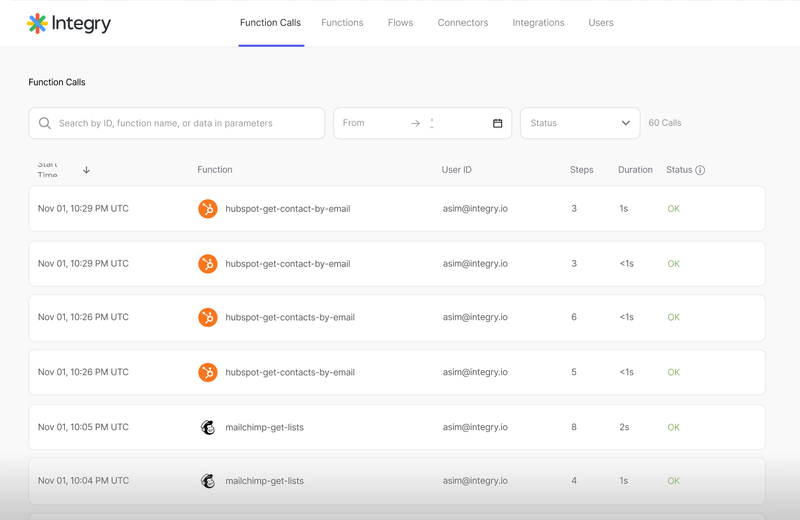Click Mailchimp icon in 10:05 PM row
This screenshot has width=800, height=520.
point(208,427)
